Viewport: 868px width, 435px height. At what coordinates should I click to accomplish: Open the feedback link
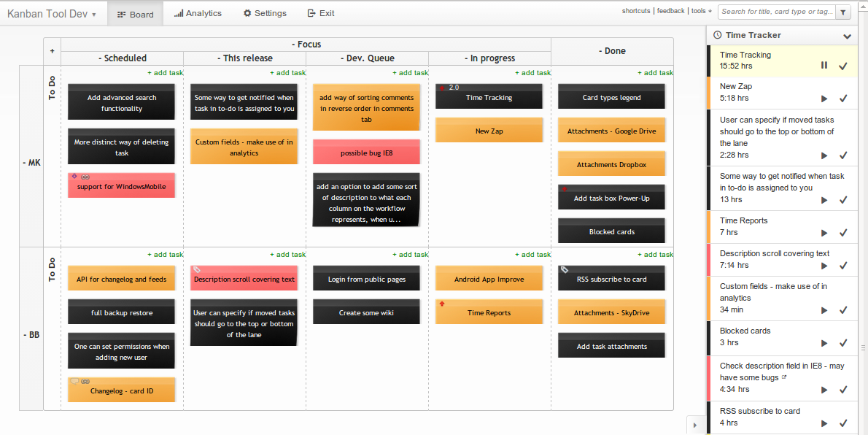click(x=670, y=11)
